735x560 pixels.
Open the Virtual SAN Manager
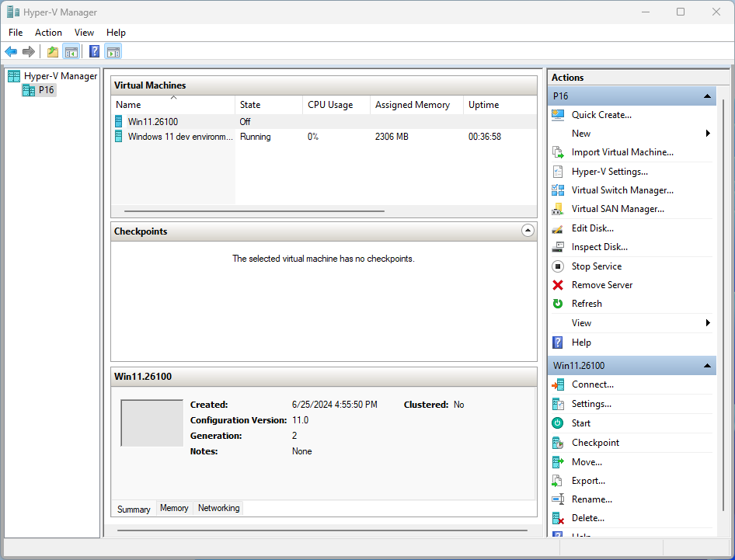tap(618, 208)
